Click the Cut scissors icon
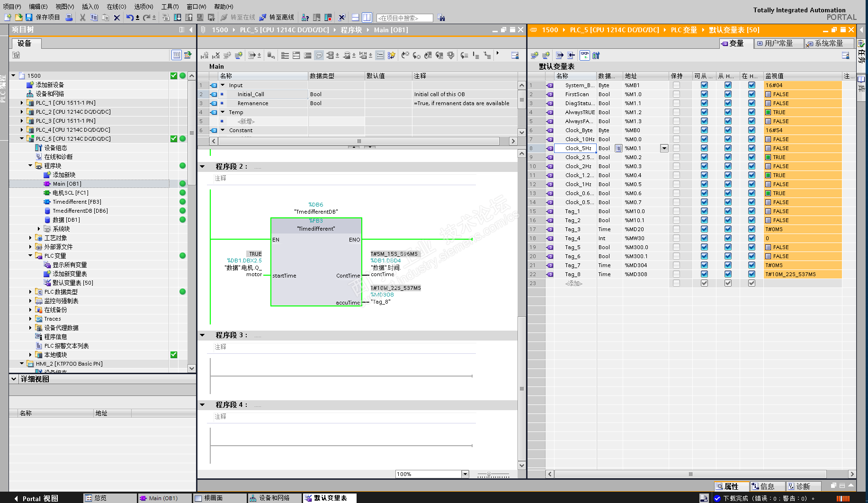 [x=82, y=18]
